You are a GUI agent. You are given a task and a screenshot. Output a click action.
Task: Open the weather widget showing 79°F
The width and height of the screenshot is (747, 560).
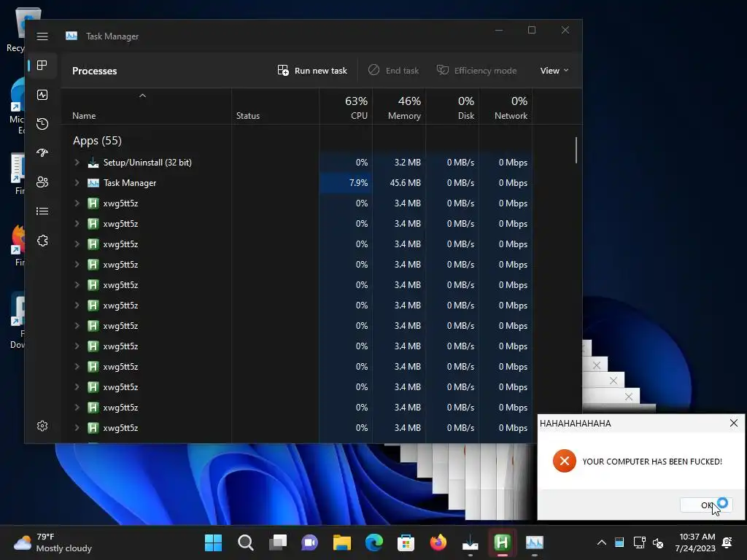tap(53, 542)
